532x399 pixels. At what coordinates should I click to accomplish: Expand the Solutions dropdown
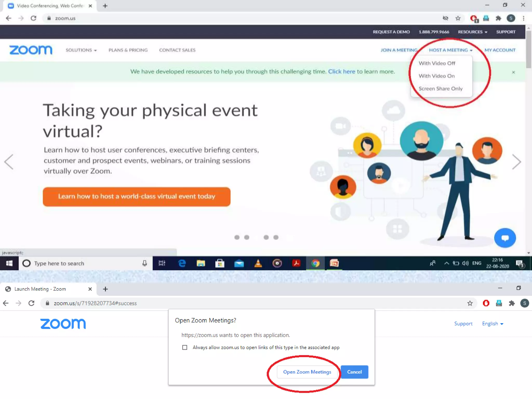(81, 50)
